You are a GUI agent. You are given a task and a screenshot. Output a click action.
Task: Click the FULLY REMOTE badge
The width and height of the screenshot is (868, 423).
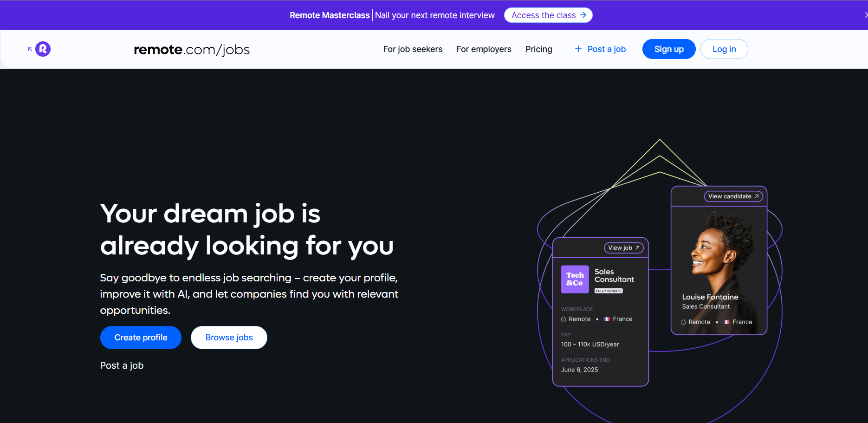pos(609,291)
